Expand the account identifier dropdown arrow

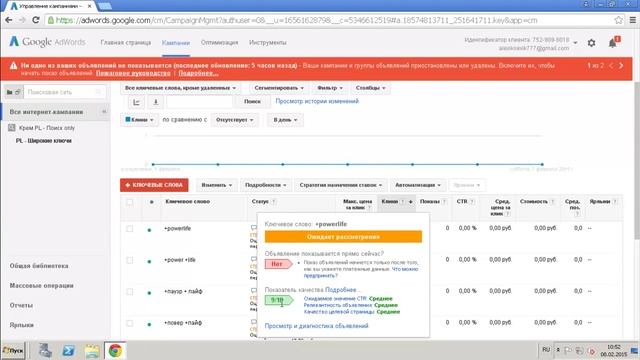point(576,43)
